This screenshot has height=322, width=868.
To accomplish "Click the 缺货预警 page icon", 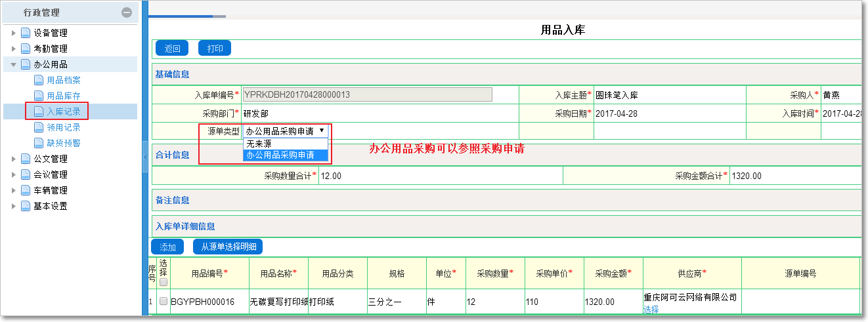I will 39,143.
